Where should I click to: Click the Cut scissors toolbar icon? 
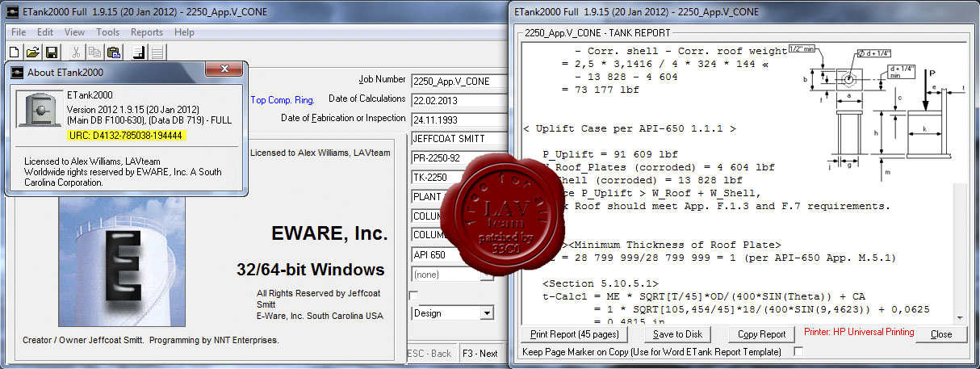pos(76,52)
